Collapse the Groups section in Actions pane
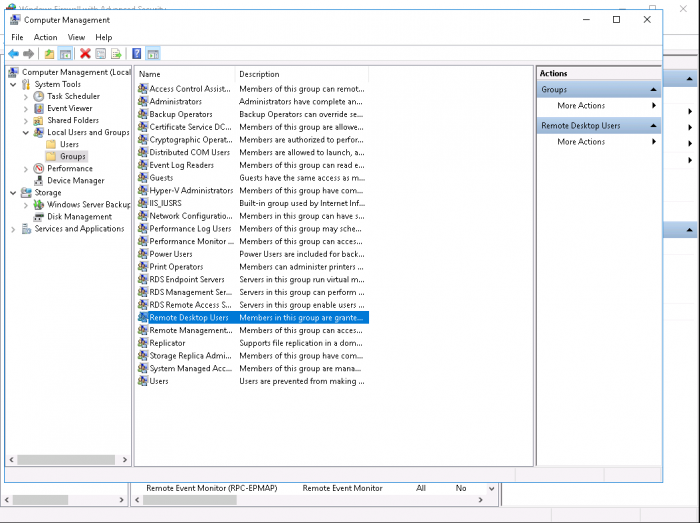700x523 pixels. 654,90
